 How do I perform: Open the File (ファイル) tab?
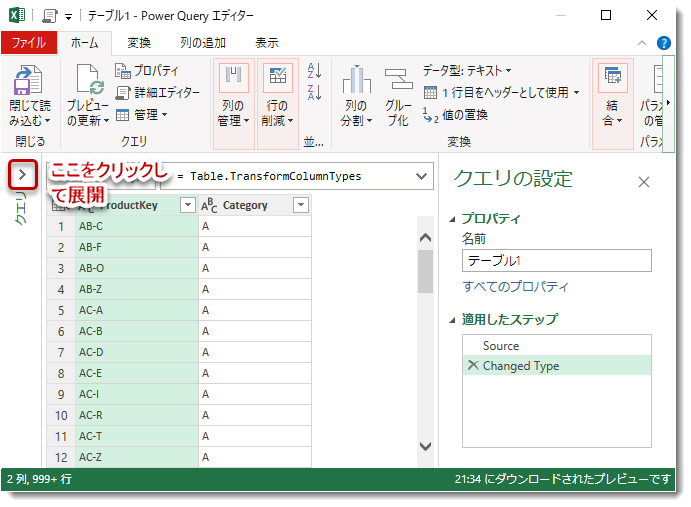(x=29, y=43)
